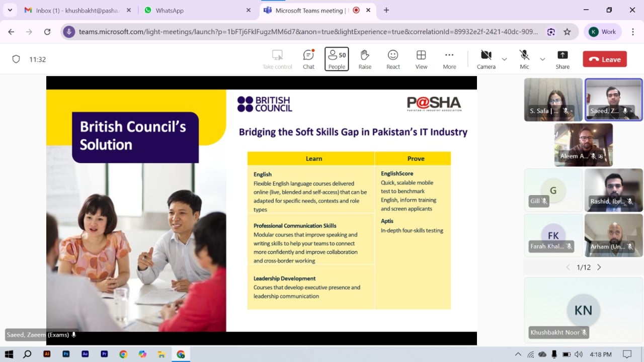Open the View layout options
644x362 pixels.
[421, 59]
